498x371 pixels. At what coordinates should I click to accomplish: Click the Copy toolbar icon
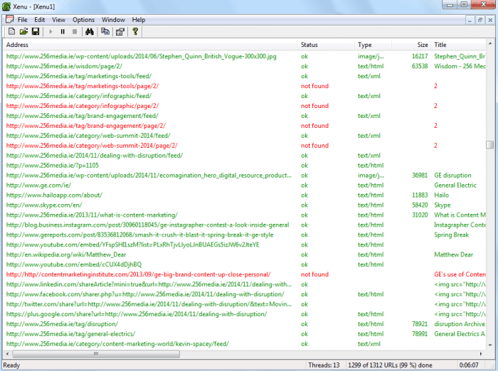pos(105,32)
